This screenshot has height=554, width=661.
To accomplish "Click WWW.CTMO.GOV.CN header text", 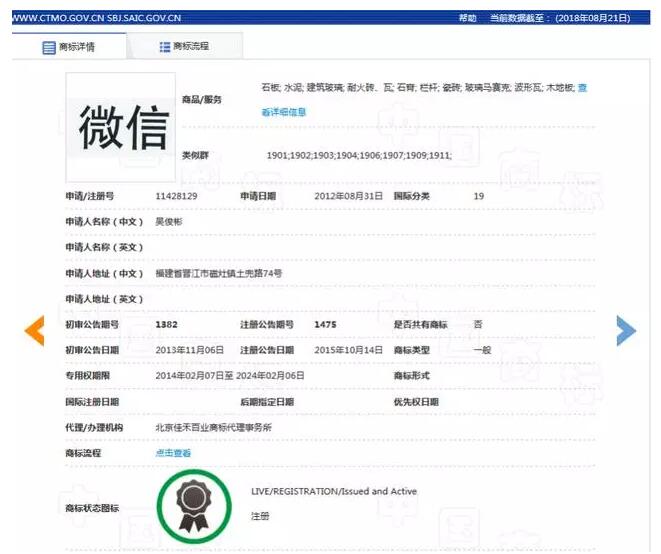I will 58,18.
